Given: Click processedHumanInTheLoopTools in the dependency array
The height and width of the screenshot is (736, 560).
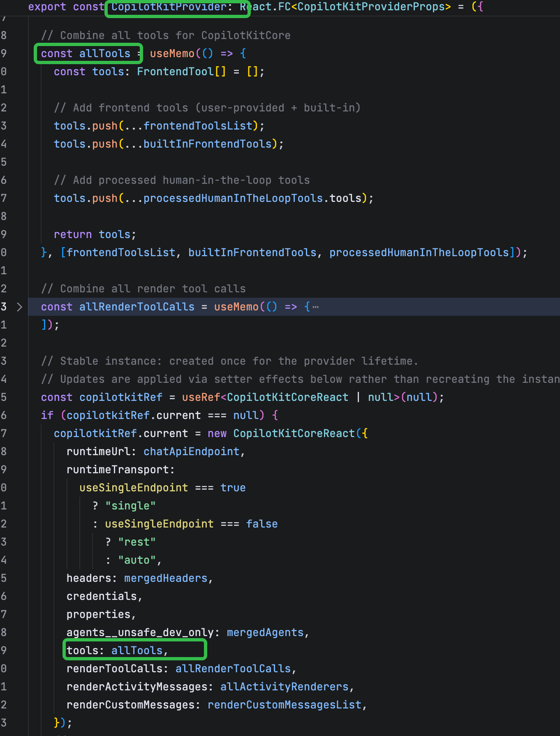Looking at the screenshot, I should 419,252.
